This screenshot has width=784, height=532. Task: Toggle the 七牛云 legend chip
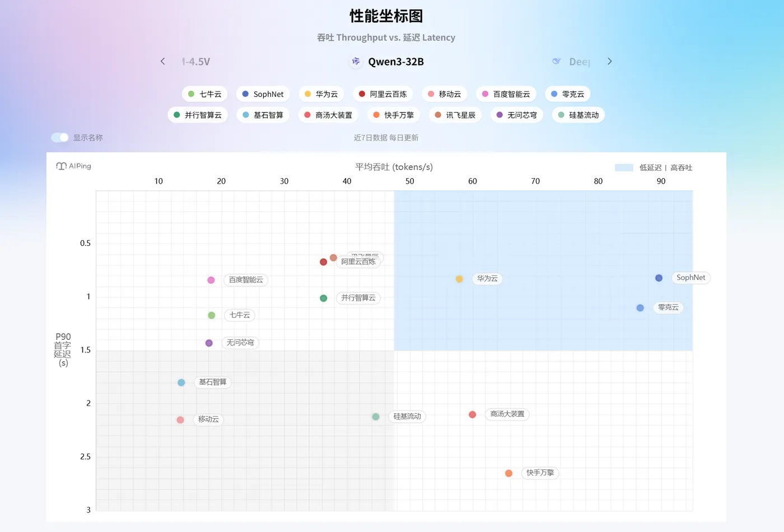pyautogui.click(x=204, y=94)
